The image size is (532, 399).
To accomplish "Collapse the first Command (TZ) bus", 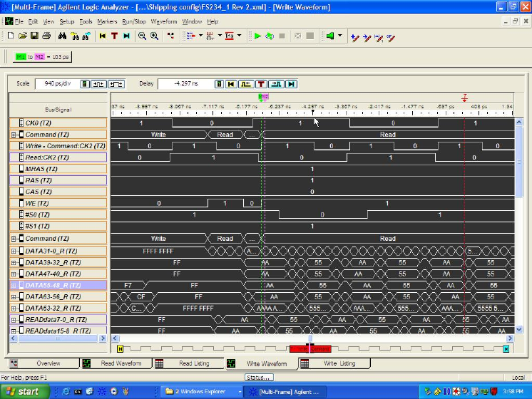I will (13, 135).
